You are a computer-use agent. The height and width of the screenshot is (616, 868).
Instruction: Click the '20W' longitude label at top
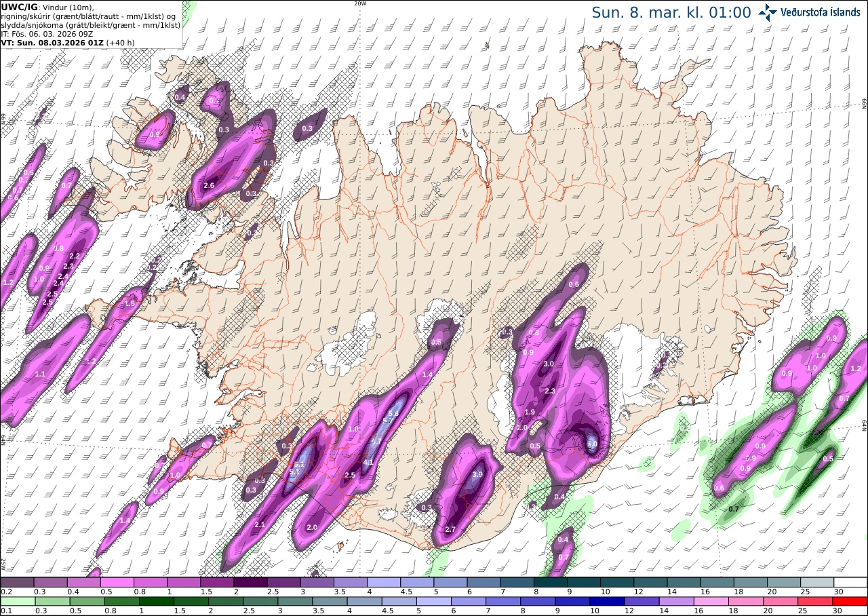(x=360, y=3)
